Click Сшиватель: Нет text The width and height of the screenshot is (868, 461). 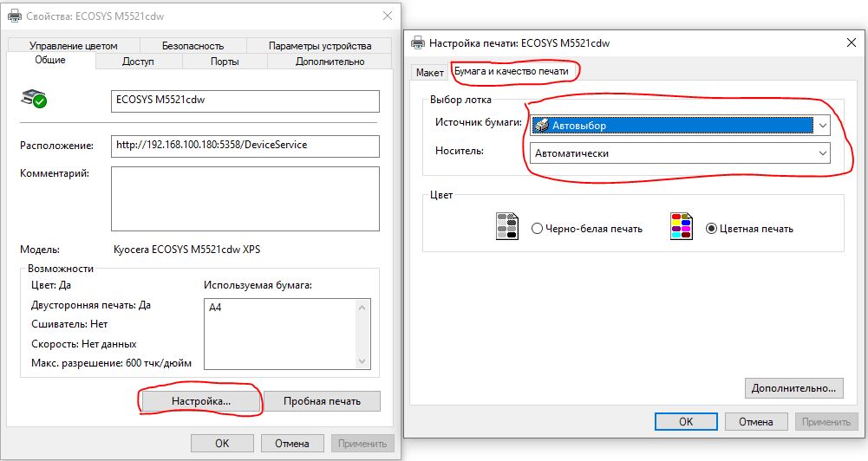click(x=69, y=324)
